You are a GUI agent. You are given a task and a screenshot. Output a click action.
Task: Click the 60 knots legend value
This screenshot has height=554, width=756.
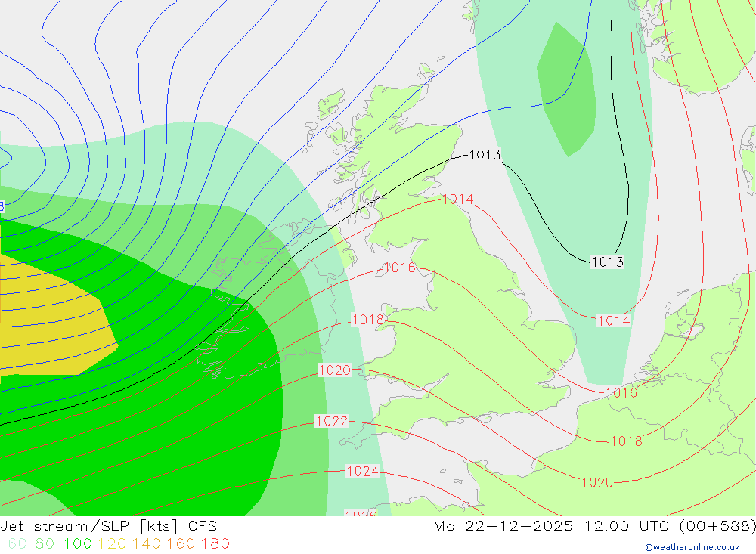tap(18, 544)
